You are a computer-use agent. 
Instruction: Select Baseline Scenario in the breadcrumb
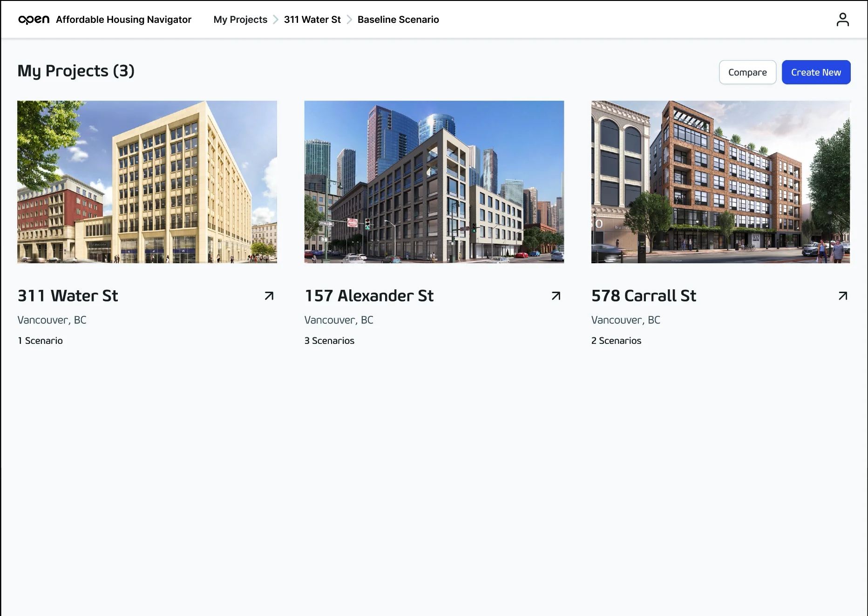pyautogui.click(x=398, y=20)
